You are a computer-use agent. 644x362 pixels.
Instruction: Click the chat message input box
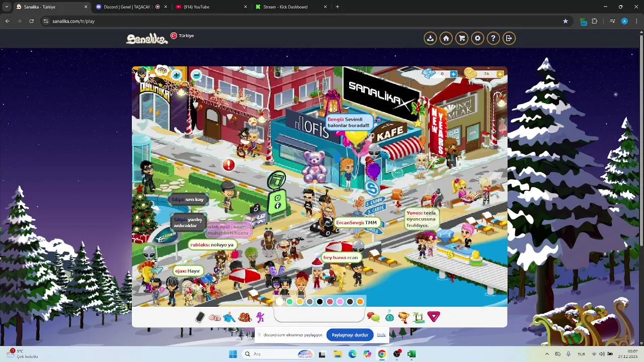(x=319, y=315)
